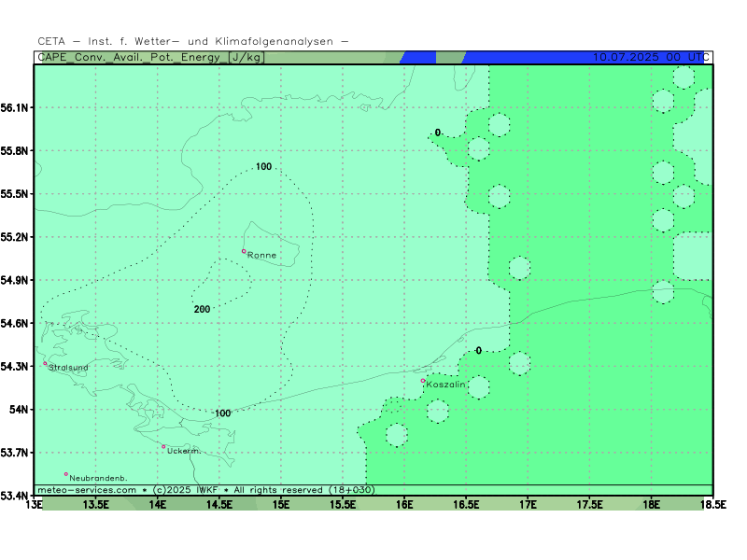Viewport: 747px width, 560px height.
Task: Select the 54.9N latitude label
Action: tap(14, 280)
